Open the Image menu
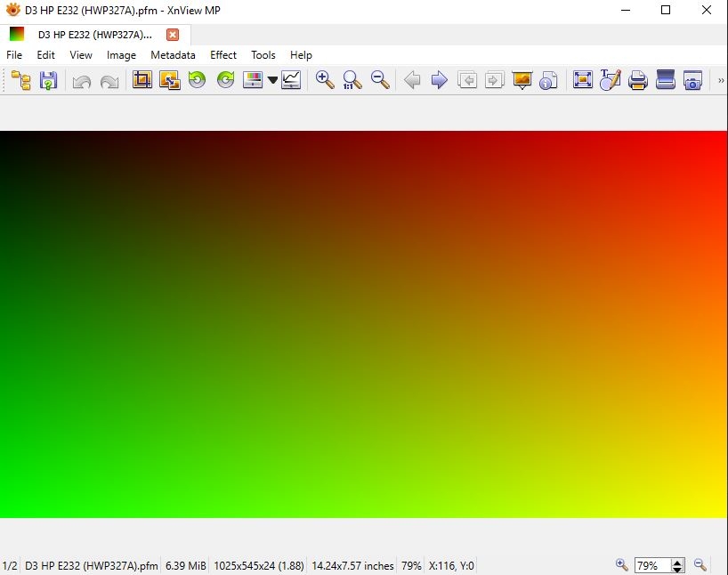This screenshot has width=728, height=575. tap(121, 55)
